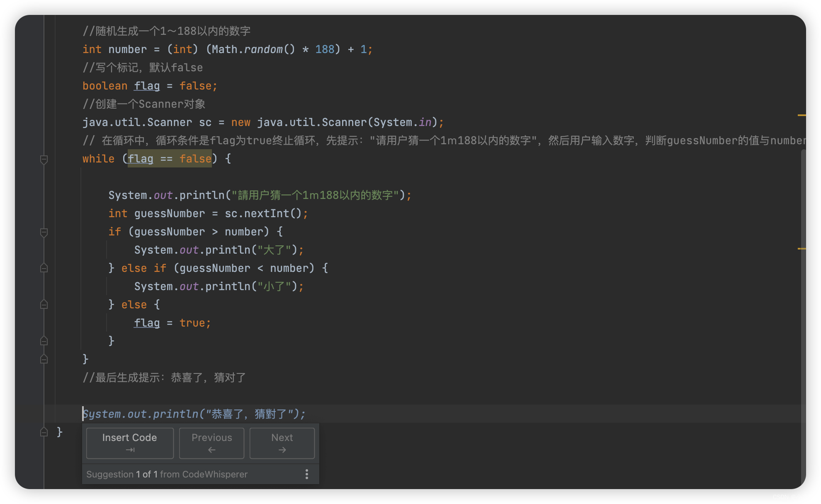This screenshot has height=504, width=821.
Task: Place cursor on 'flag = true;' statement
Action: tap(172, 323)
